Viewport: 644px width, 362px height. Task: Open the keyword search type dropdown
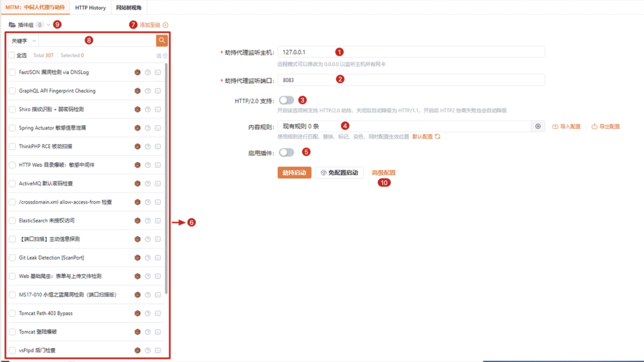point(23,41)
